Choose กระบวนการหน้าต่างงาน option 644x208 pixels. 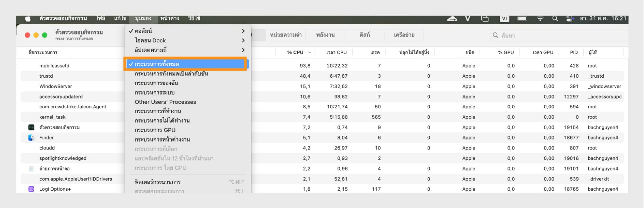point(187,139)
